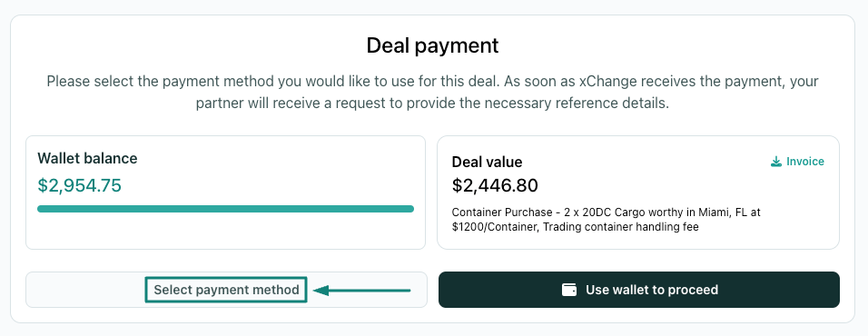Click the teal arrow pointing to payment method
The width and height of the screenshot is (868, 336).
(x=361, y=290)
